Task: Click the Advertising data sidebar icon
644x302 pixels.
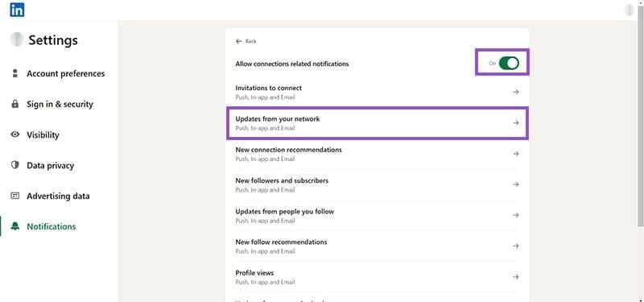Action: click(x=15, y=196)
